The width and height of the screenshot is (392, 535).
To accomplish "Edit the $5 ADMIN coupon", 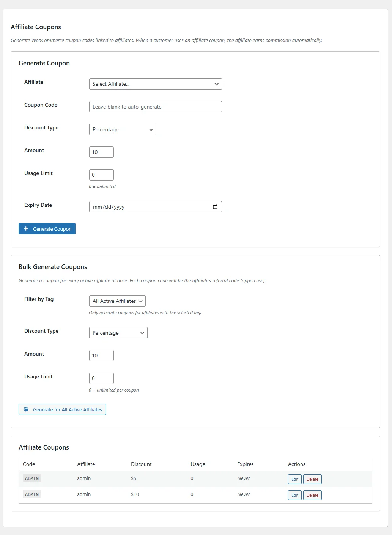I will coord(294,479).
